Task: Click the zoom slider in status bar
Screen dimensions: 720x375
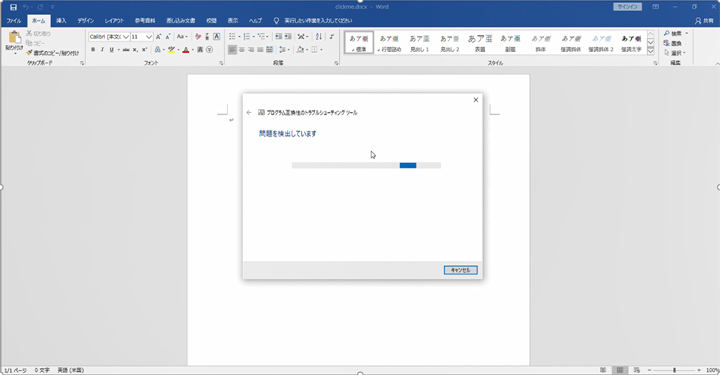Action: 675,370
